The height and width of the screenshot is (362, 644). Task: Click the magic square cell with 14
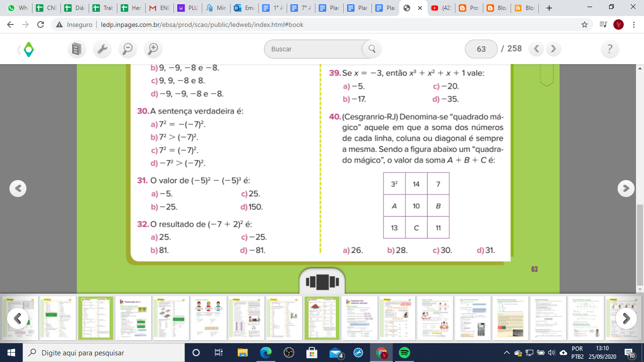[416, 184]
